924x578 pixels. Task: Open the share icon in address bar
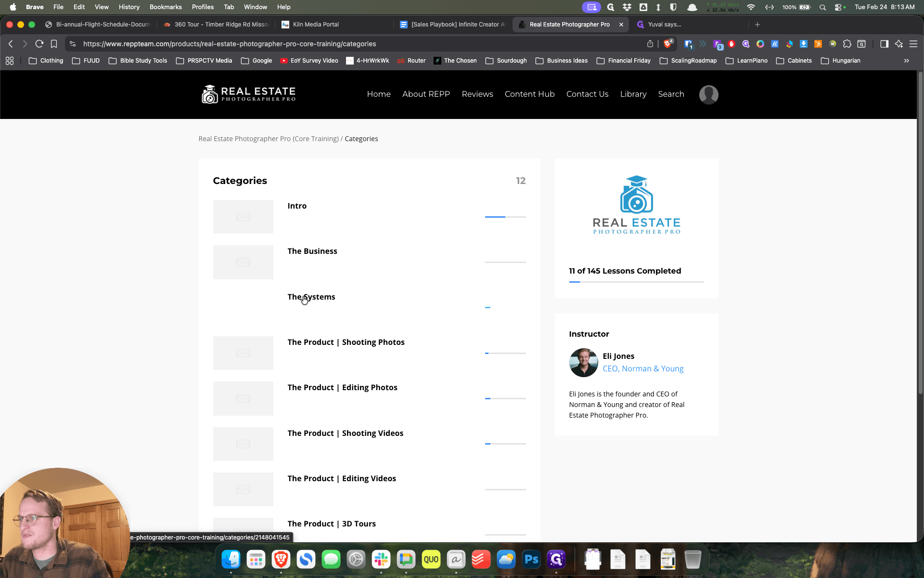tap(650, 44)
